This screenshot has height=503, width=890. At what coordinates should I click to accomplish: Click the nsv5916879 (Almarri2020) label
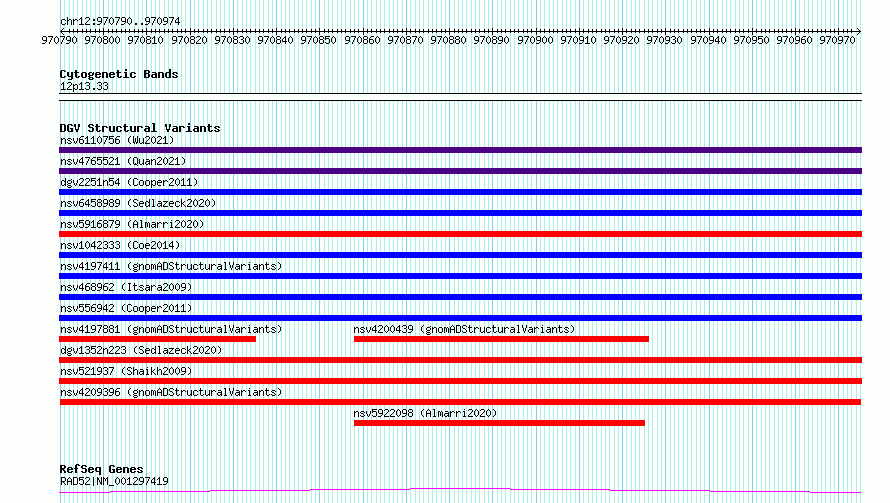pos(132,224)
